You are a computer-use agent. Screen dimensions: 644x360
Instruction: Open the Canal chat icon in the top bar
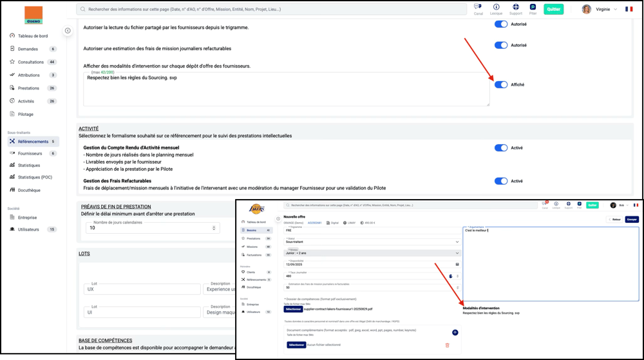coord(478,7)
